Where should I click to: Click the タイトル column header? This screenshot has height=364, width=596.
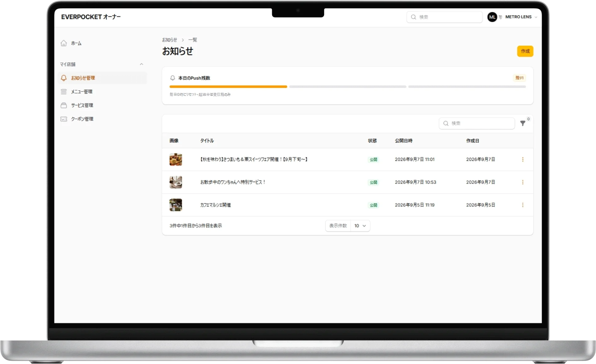[x=207, y=141]
